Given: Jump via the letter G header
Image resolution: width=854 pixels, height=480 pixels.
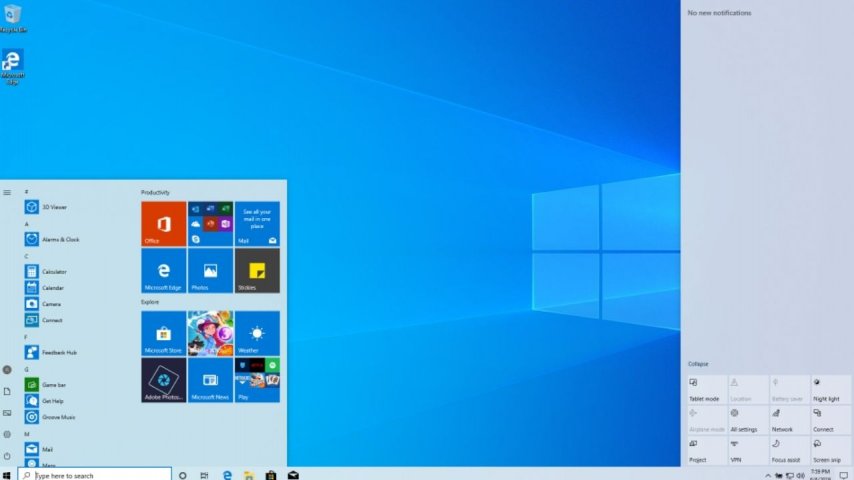Looking at the screenshot, I should point(26,369).
